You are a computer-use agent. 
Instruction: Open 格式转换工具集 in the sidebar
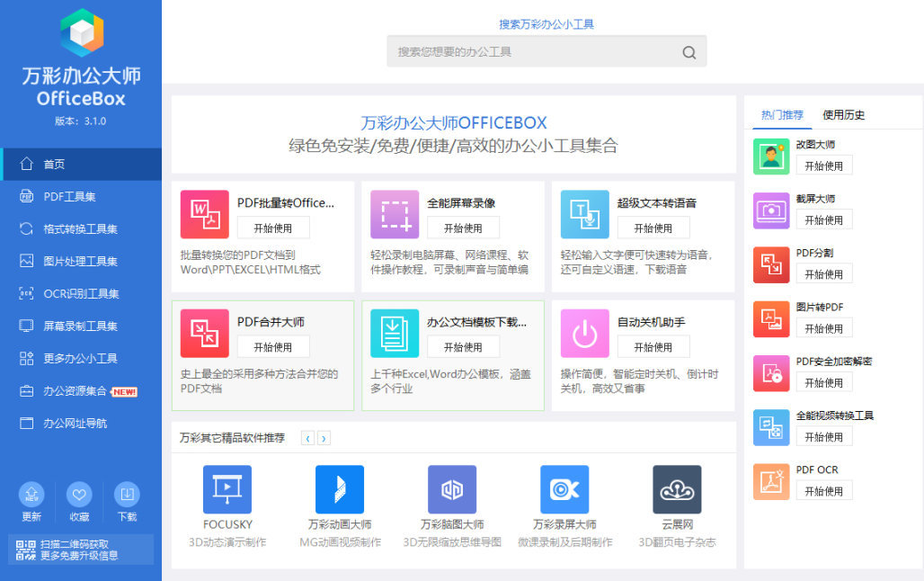click(81, 228)
